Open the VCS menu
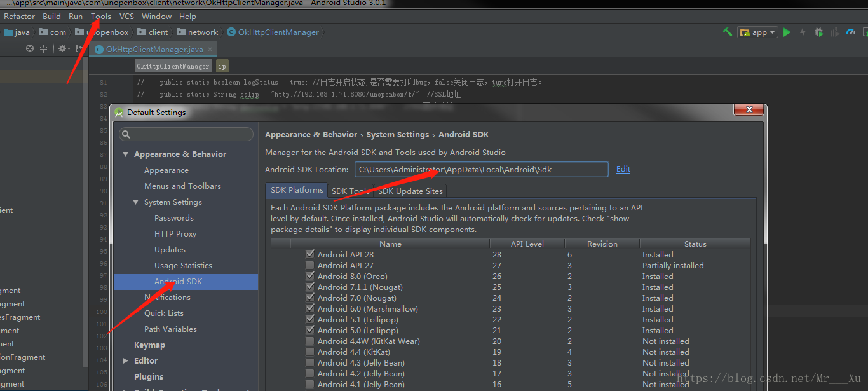This screenshot has height=391, width=868. coord(126,16)
